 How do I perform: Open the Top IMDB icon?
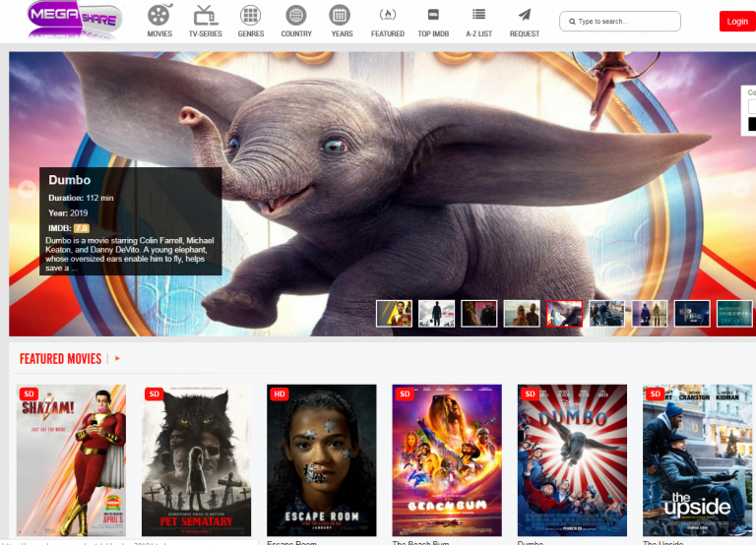pyautogui.click(x=433, y=15)
